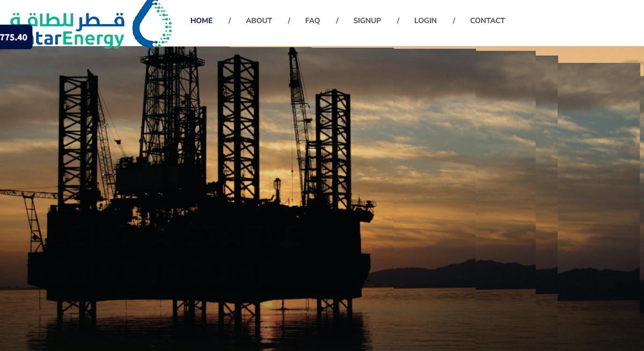The image size is (644, 351).
Task: Click the 775.40 price ticker badge
Action: [16, 38]
